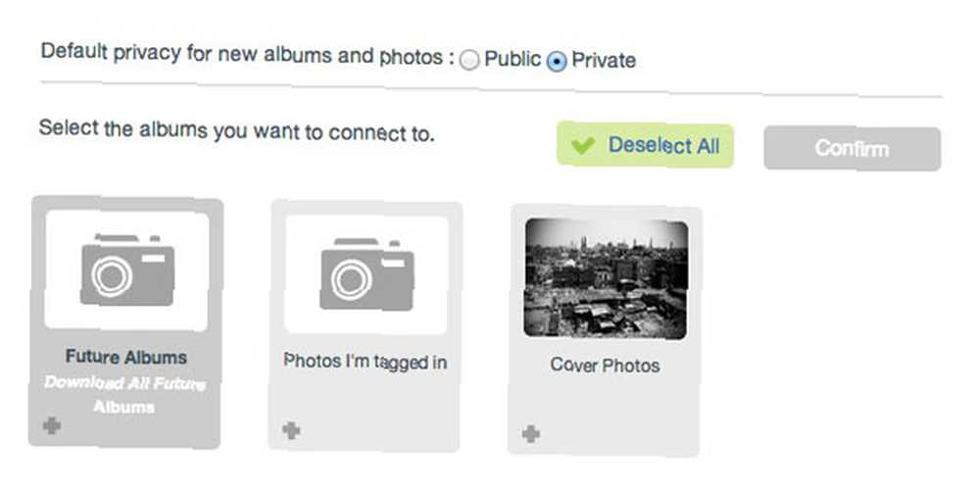The height and width of the screenshot is (497, 980).
Task: Select the Private privacy radio button
Action: point(557,61)
